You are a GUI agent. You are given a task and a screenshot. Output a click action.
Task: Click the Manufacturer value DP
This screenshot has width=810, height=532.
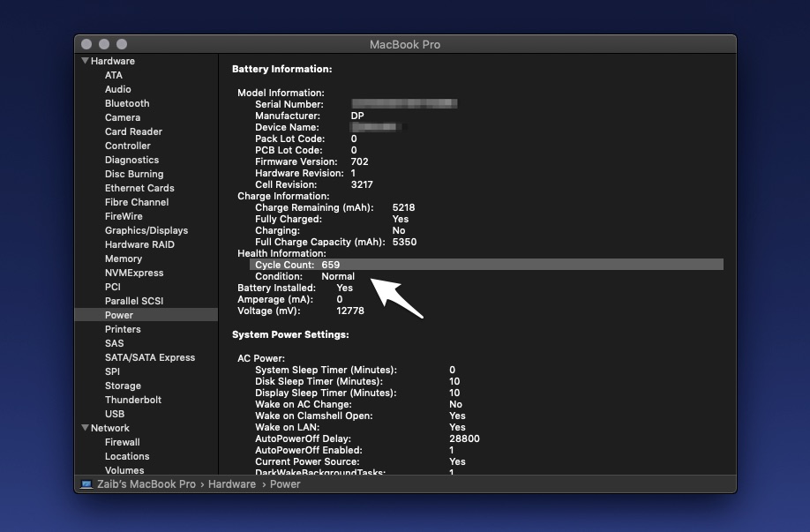[x=357, y=116]
